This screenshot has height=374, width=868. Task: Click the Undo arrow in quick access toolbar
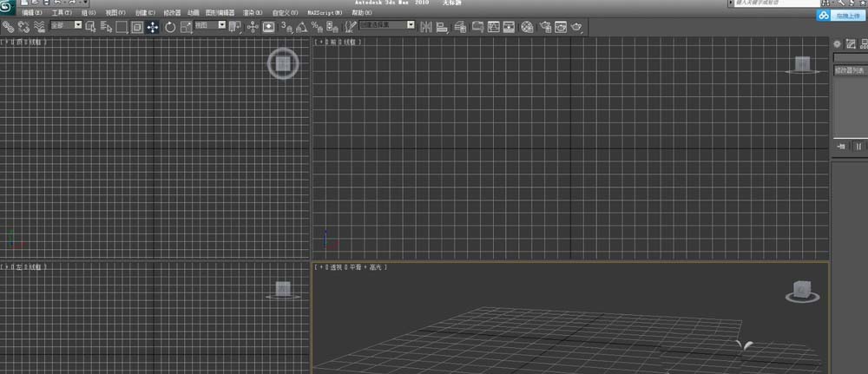tap(57, 3)
